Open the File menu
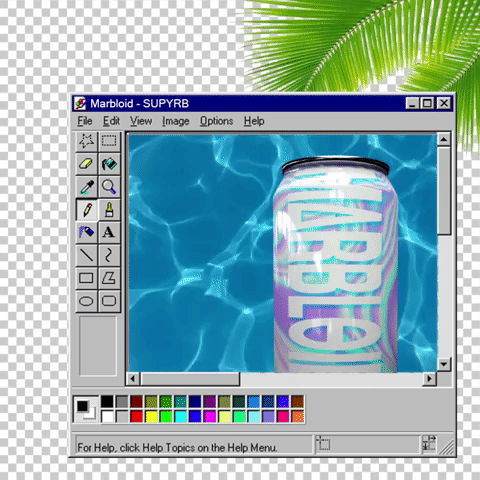Viewport: 480px width, 480px height. pyautogui.click(x=85, y=121)
